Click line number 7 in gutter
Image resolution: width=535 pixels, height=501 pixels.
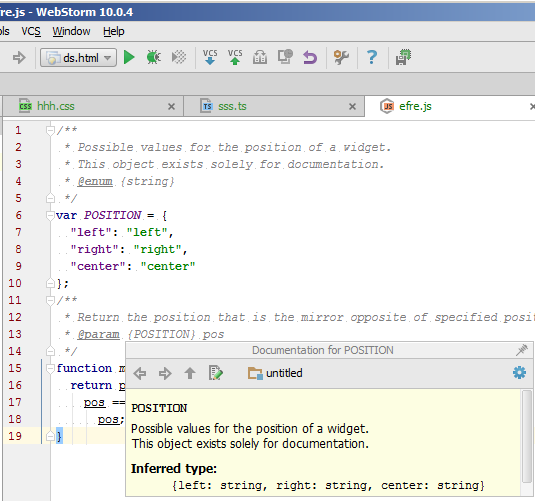18,232
